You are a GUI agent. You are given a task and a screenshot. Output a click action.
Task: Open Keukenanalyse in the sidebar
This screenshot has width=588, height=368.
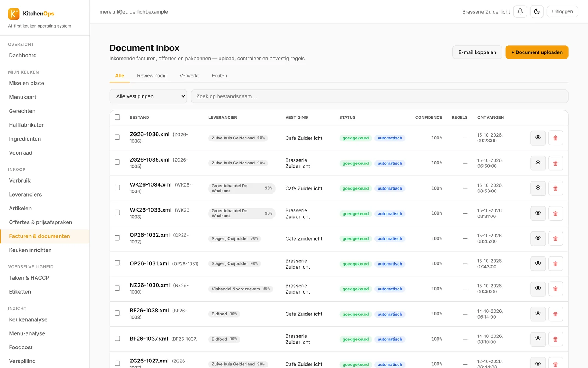pos(28,319)
